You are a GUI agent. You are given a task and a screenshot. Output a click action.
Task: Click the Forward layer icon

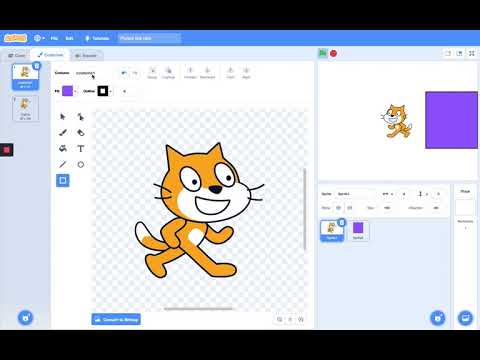click(190, 73)
